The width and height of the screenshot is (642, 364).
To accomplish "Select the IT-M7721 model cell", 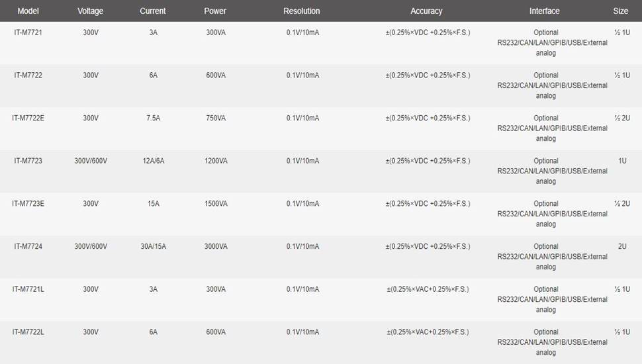I will (28, 32).
